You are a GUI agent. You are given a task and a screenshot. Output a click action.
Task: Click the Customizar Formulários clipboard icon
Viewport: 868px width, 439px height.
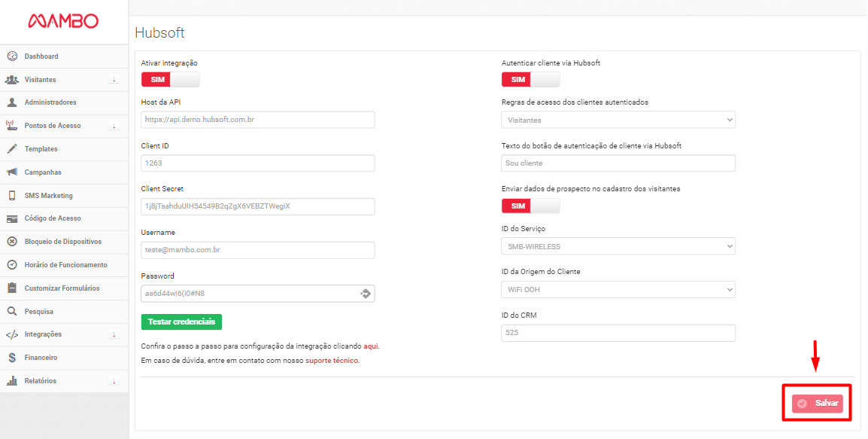pyautogui.click(x=11, y=288)
